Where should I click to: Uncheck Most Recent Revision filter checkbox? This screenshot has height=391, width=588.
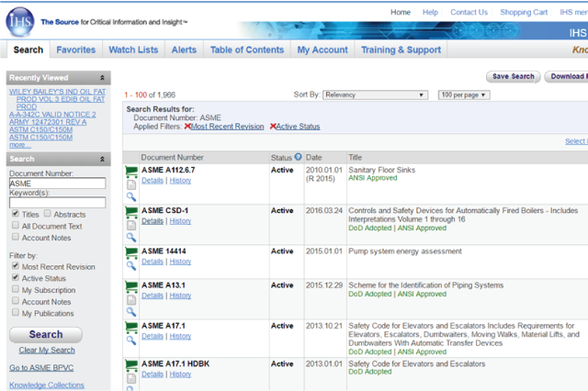pos(16,265)
